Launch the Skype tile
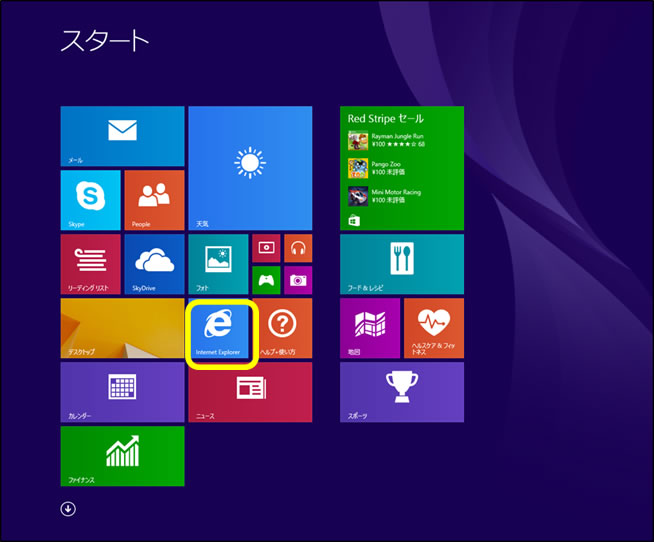This screenshot has width=654, height=542. [x=91, y=200]
